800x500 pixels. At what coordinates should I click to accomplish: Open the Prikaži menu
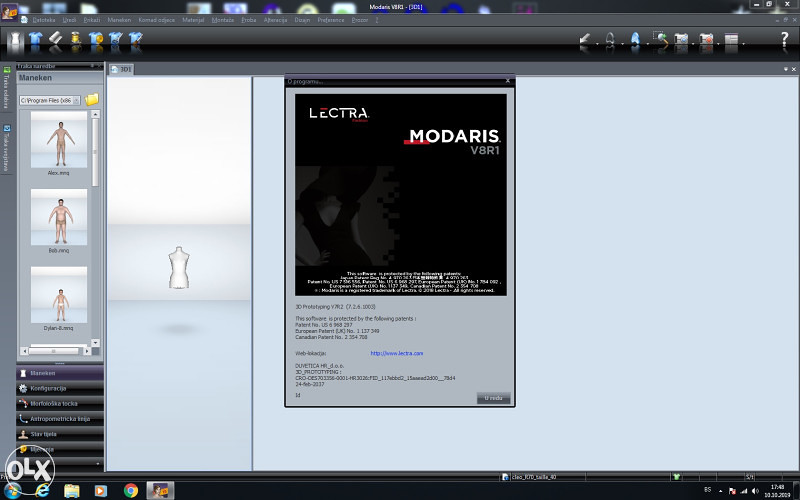click(x=92, y=20)
